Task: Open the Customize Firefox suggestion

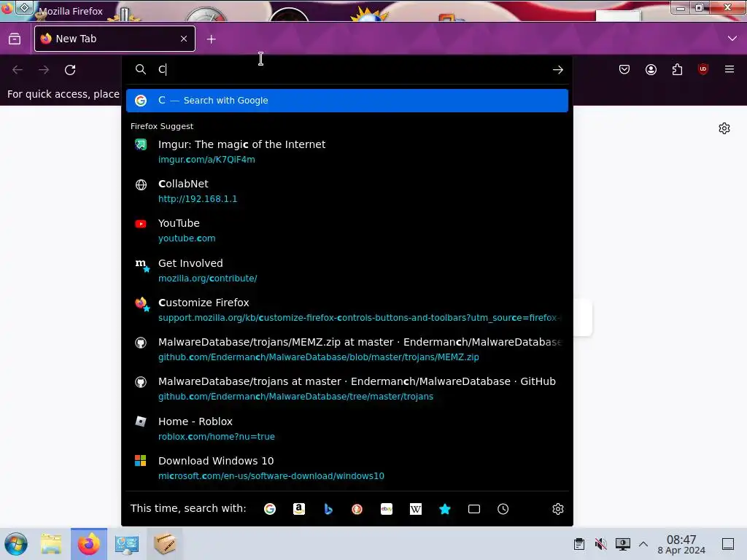Action: pos(347,310)
